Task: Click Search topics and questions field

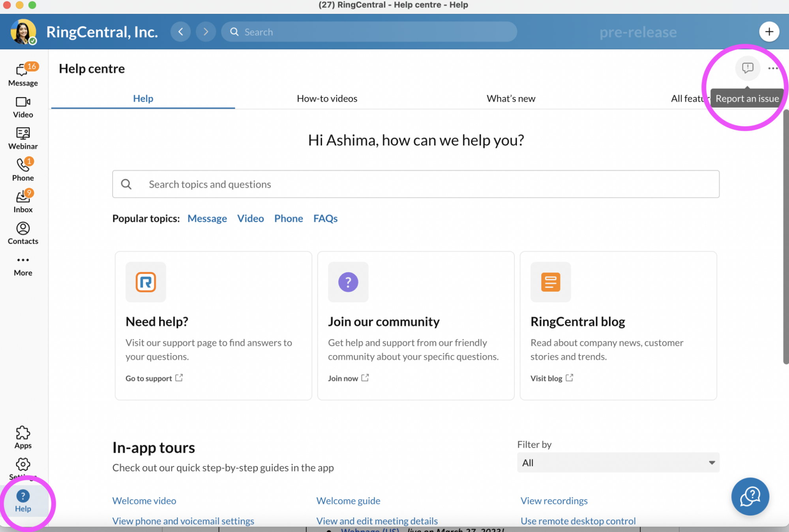Action: click(x=415, y=184)
